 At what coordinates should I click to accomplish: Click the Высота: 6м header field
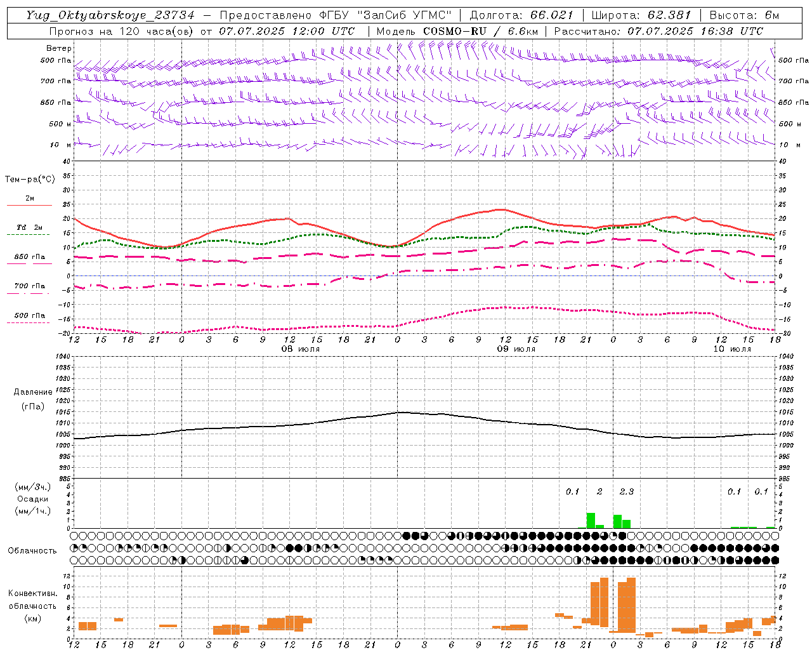click(x=744, y=15)
